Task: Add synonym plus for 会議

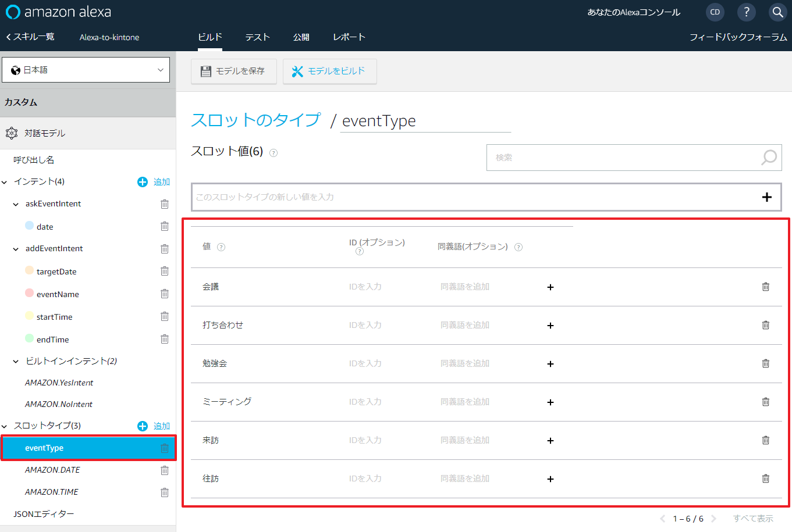Action: coord(551,287)
